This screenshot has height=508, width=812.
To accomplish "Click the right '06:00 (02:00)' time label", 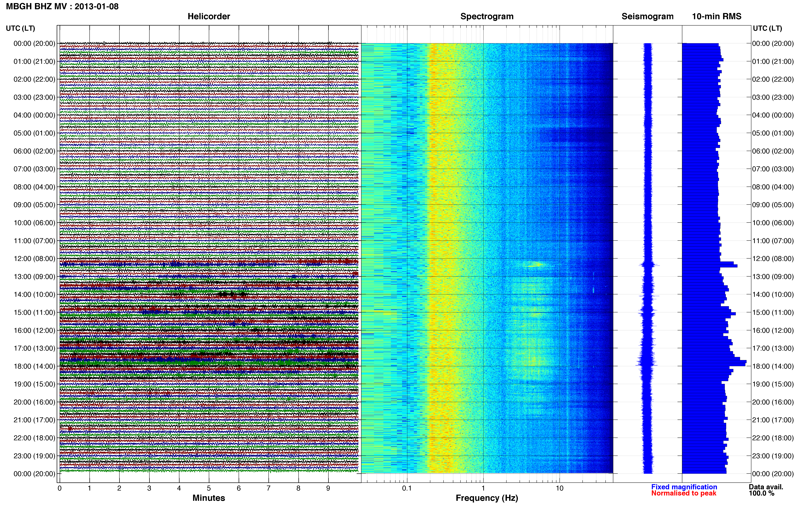I will (773, 151).
